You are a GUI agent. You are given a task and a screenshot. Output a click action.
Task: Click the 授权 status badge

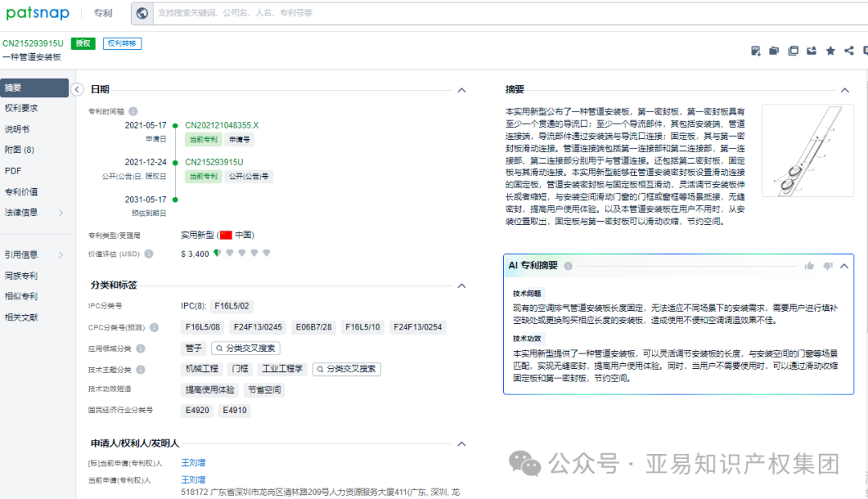point(83,43)
